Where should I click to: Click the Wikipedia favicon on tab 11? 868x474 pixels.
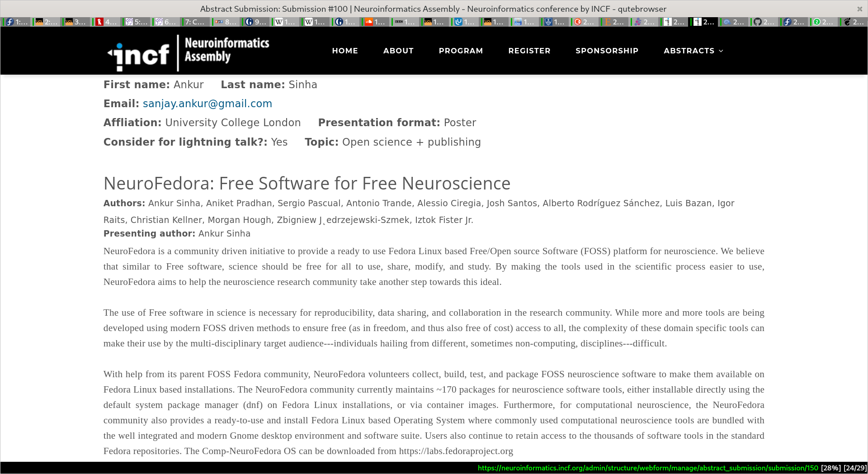pos(309,22)
